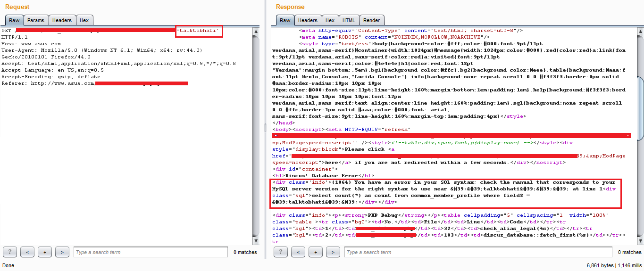Click the Response pane previous match '<' button
This screenshot has width=644, height=271.
298,252
